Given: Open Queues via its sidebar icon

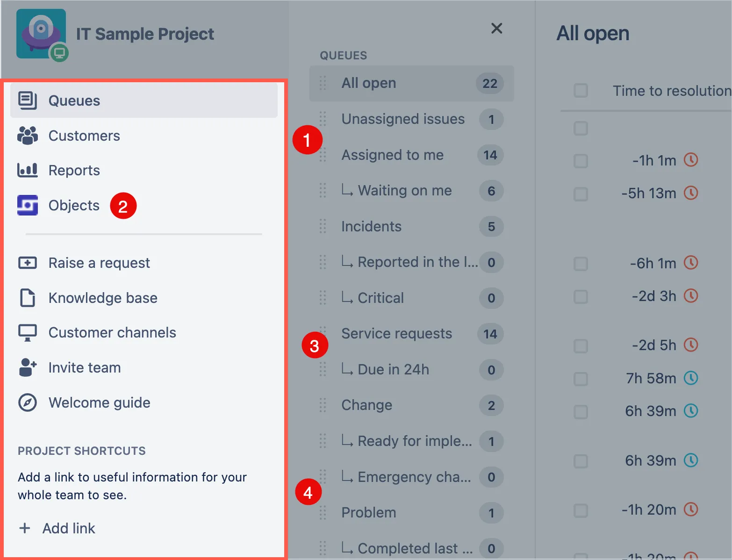Looking at the screenshot, I should (28, 101).
